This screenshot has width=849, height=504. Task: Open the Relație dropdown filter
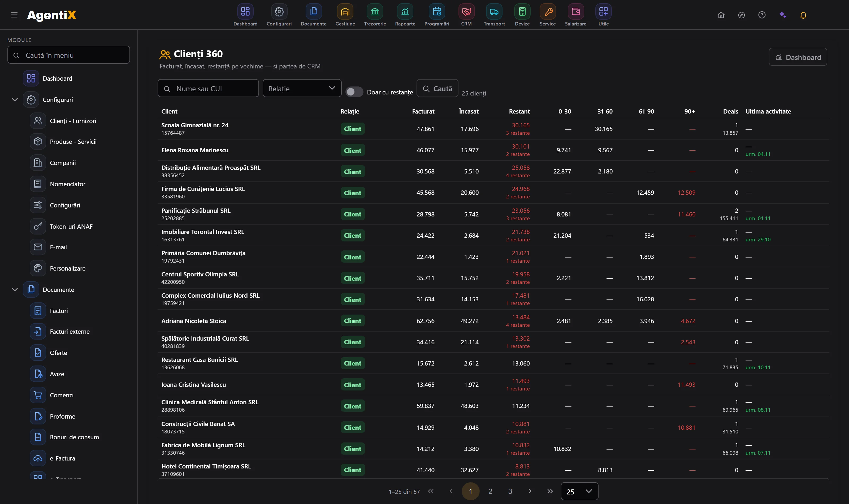302,88
